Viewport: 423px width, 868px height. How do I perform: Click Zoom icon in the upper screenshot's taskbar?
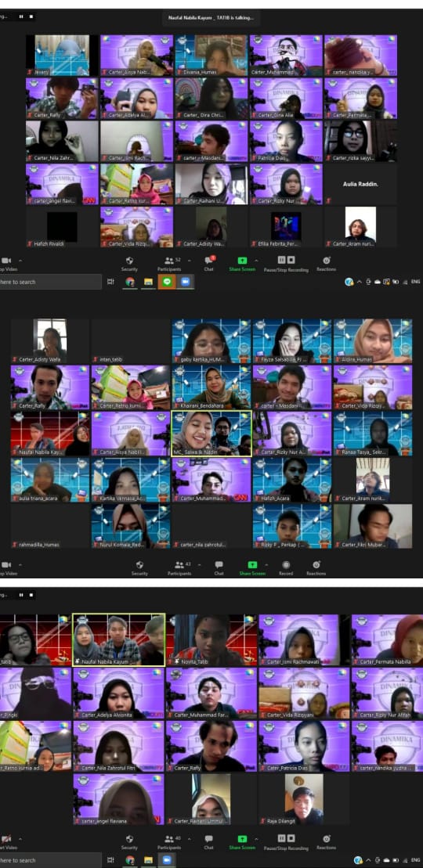click(x=185, y=282)
